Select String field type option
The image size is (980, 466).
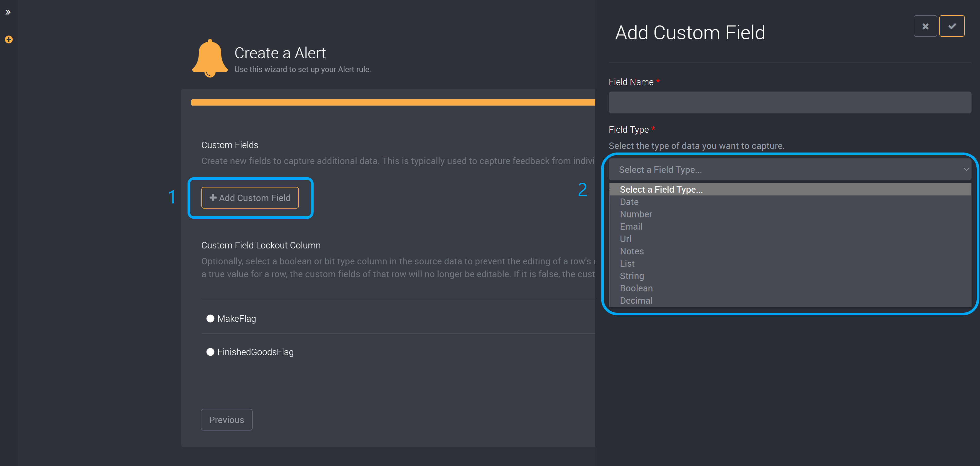pyautogui.click(x=790, y=276)
